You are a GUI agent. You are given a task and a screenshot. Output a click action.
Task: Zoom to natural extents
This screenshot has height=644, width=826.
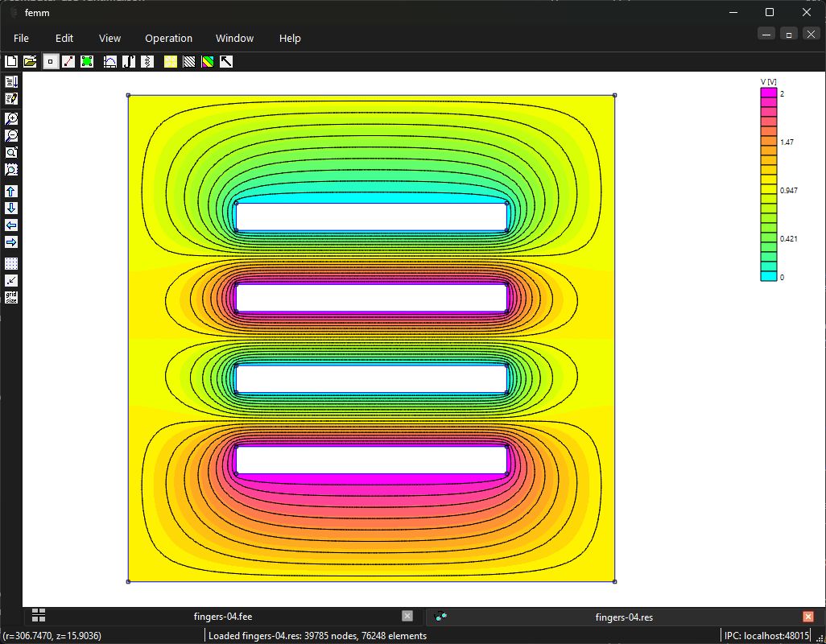11,152
